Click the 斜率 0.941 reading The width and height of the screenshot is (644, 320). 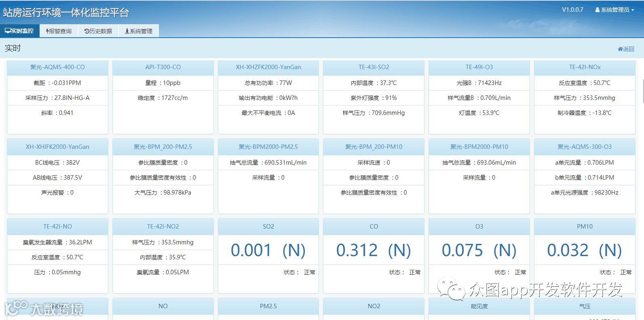(57, 113)
